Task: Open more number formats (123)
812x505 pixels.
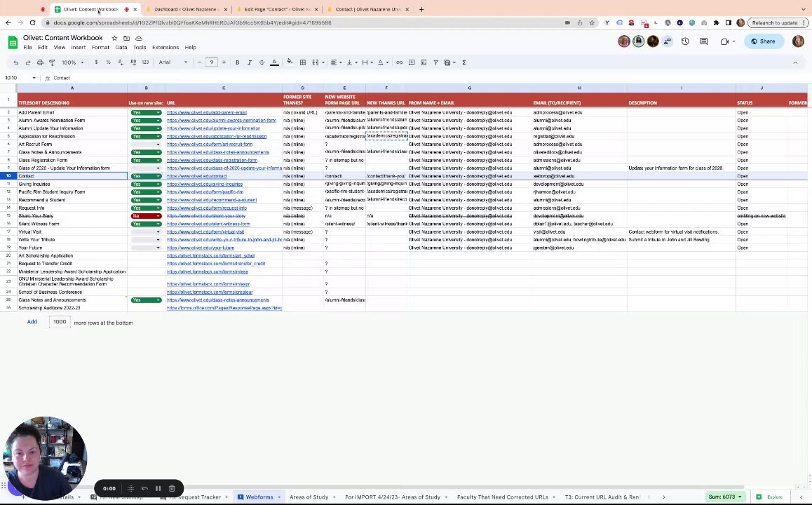Action: tap(146, 62)
